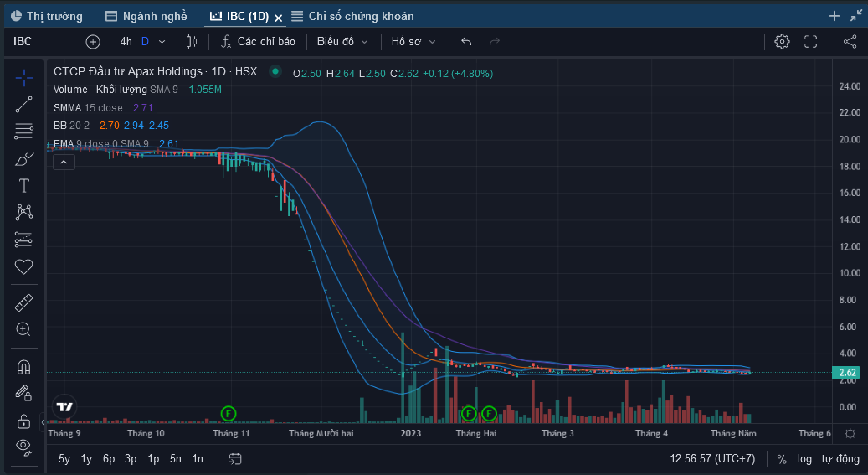Toggle lock all drawing tools

click(23, 421)
